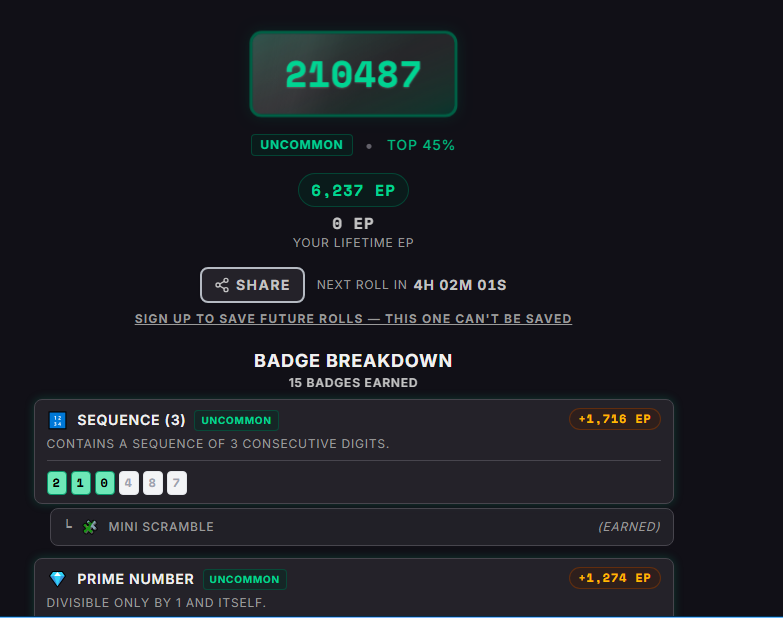The width and height of the screenshot is (783, 618).
Task: Click the 6,237 EP pill
Action: tap(353, 190)
